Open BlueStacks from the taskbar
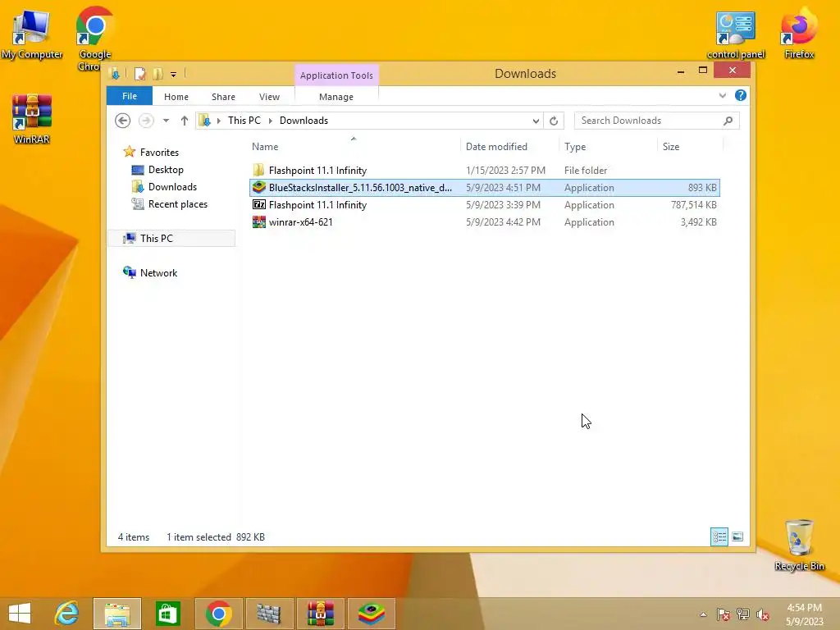 372,614
